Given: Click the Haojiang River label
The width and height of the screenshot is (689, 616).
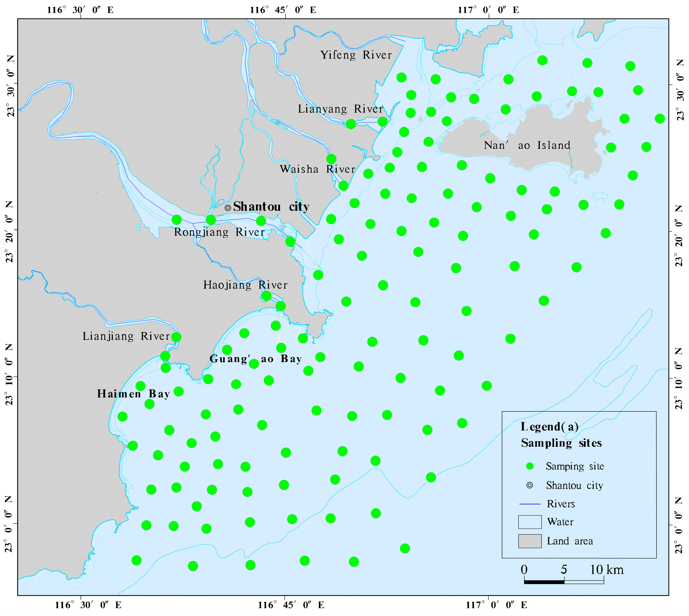Looking at the screenshot, I should (x=245, y=285).
